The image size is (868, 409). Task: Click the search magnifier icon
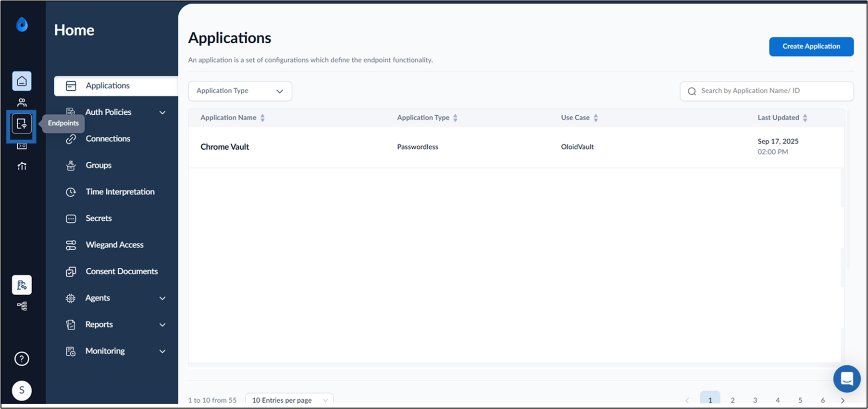pos(692,91)
